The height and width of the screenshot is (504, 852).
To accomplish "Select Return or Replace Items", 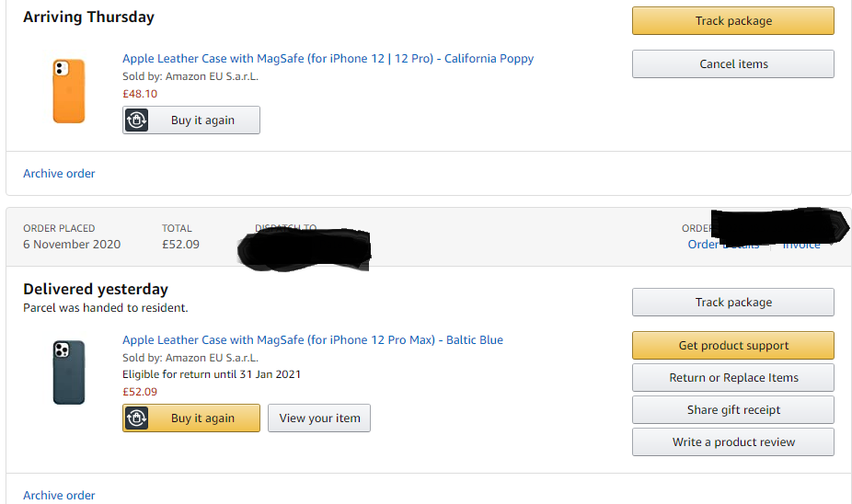I will coord(732,378).
